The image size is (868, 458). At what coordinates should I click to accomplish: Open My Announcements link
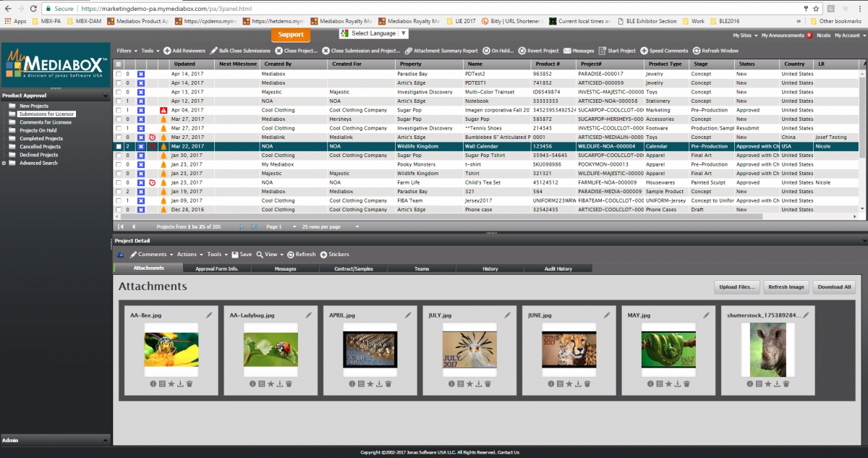783,35
